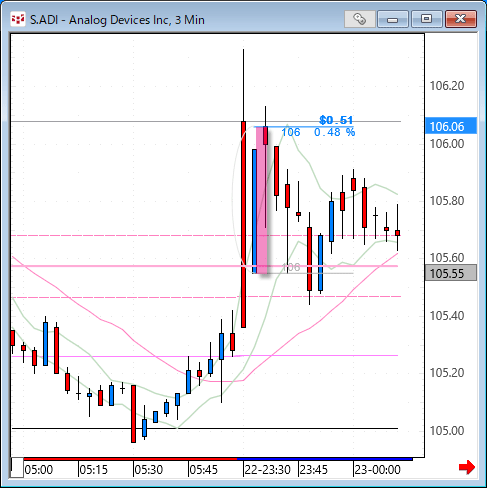Select the pink highlighted order bar
This screenshot has width=487, height=488.
(x=262, y=200)
